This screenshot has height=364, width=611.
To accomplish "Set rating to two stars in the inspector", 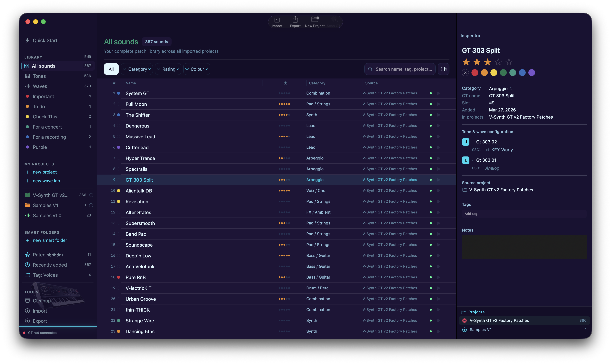I will tap(477, 62).
